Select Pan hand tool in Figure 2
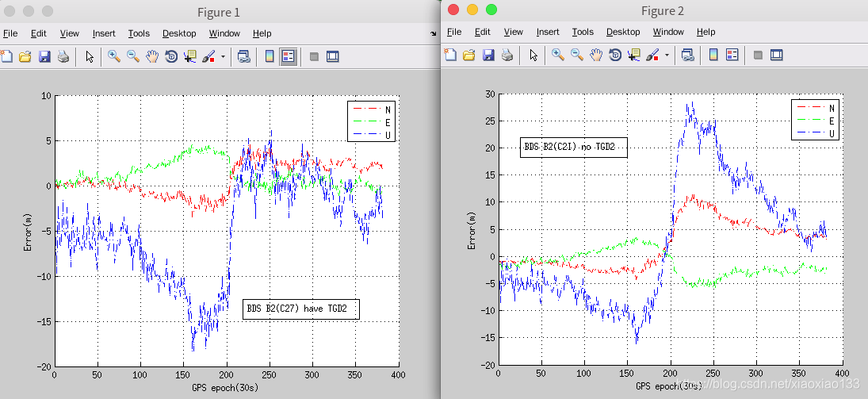 coord(595,54)
